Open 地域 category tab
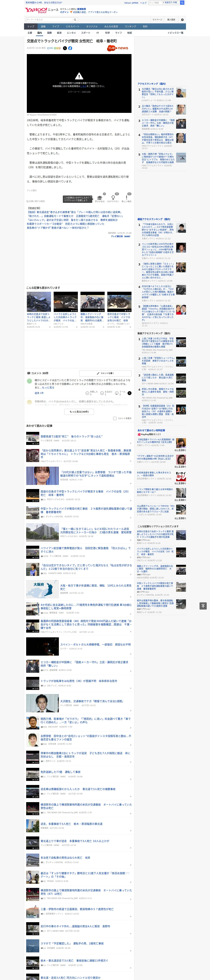 tap(129, 33)
